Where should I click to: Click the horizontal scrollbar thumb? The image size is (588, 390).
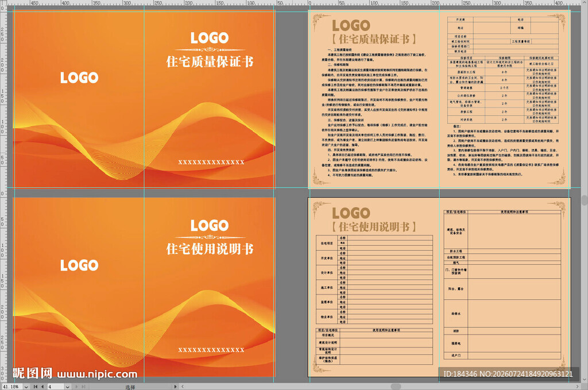pyautogui.click(x=396, y=386)
